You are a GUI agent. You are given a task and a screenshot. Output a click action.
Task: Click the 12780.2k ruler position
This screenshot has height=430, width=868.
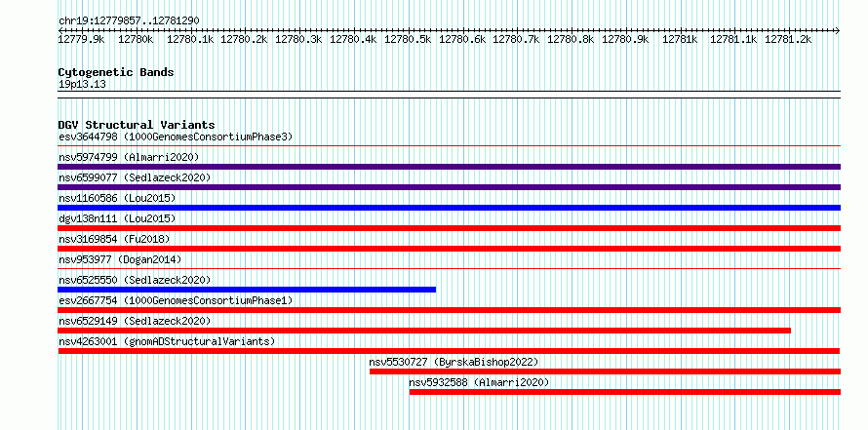[x=245, y=39]
